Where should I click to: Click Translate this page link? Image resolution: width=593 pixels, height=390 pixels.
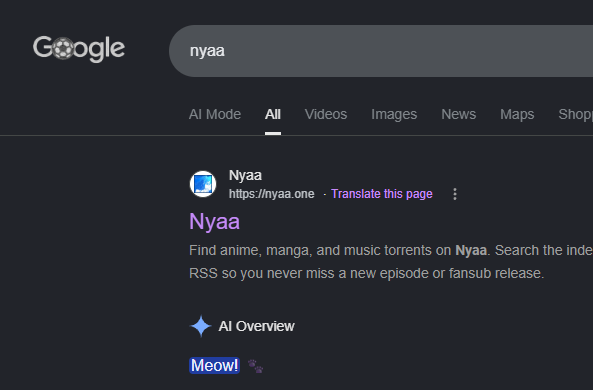(382, 194)
